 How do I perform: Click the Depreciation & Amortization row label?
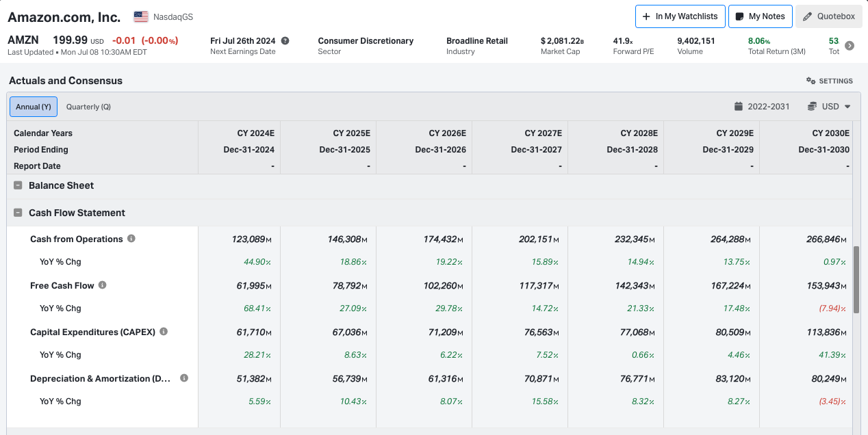[x=101, y=378]
